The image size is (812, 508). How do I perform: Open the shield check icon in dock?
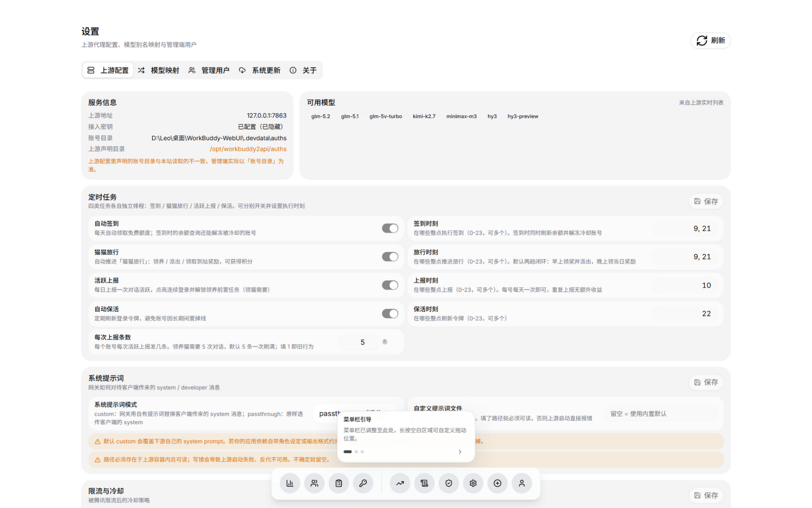tap(449, 483)
